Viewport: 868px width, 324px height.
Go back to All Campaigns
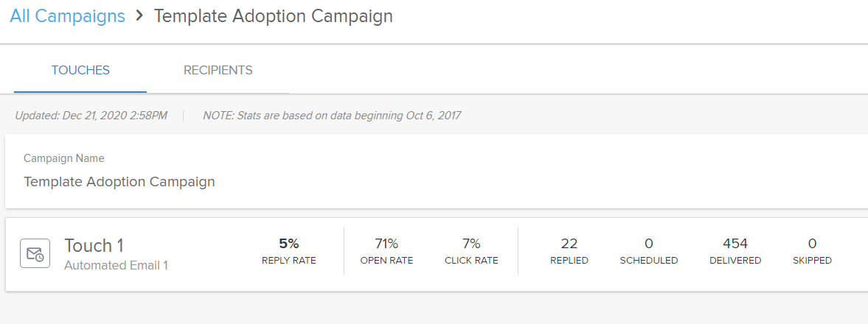click(68, 16)
